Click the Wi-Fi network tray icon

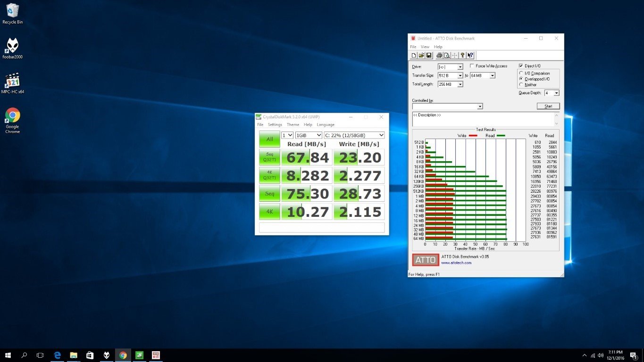tap(593, 355)
